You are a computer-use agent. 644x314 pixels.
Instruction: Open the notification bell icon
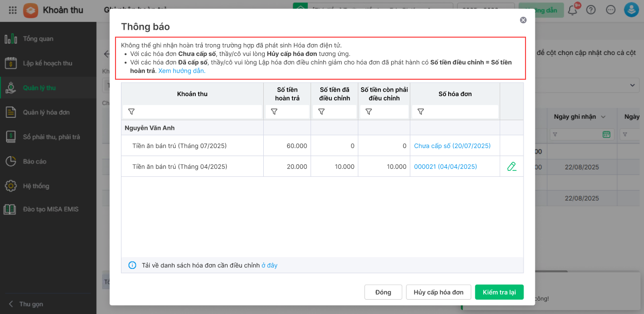click(573, 10)
